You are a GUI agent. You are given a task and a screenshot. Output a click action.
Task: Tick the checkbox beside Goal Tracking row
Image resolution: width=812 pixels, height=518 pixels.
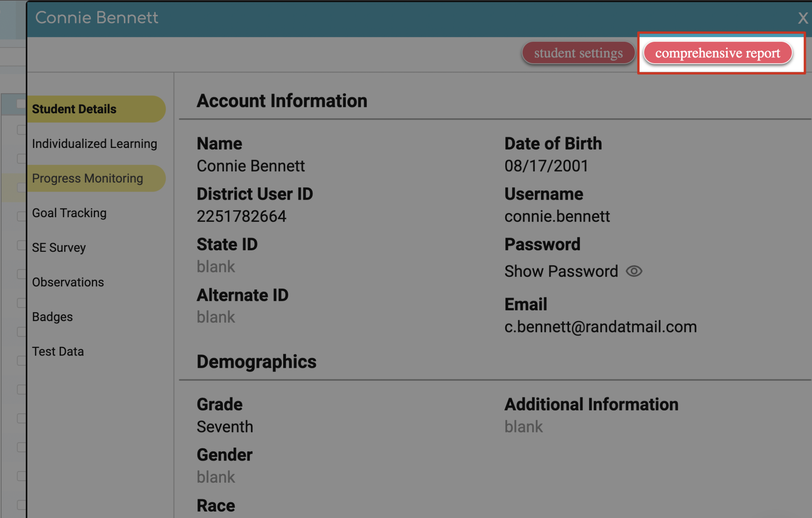coord(21,216)
